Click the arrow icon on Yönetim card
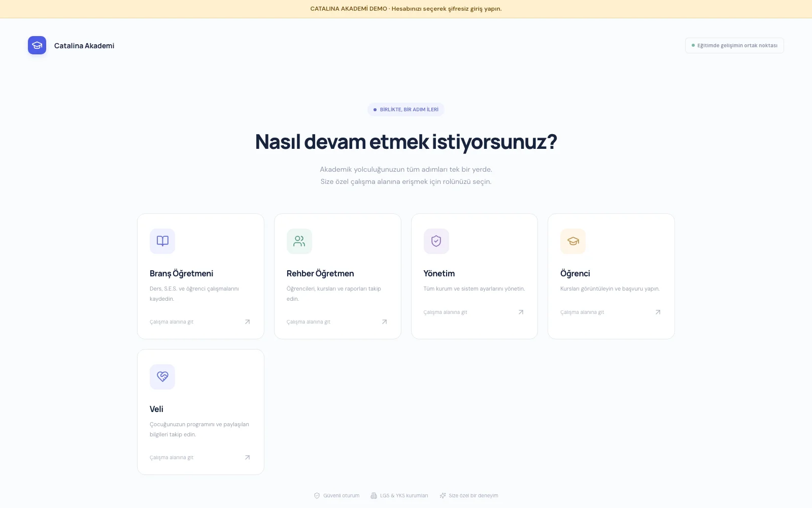The width and height of the screenshot is (812, 508). tap(521, 312)
